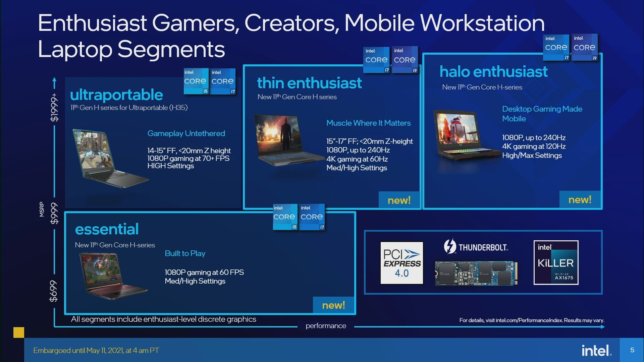Click 'Muscle Where It Matters' tagline

tap(368, 123)
